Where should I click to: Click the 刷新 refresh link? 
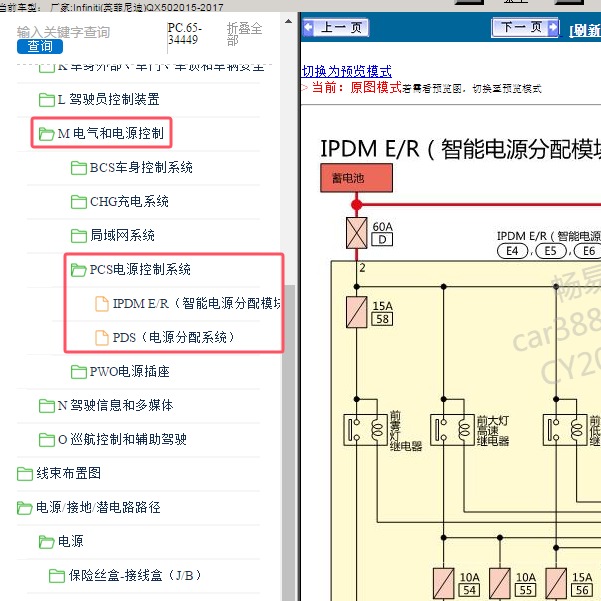click(585, 30)
